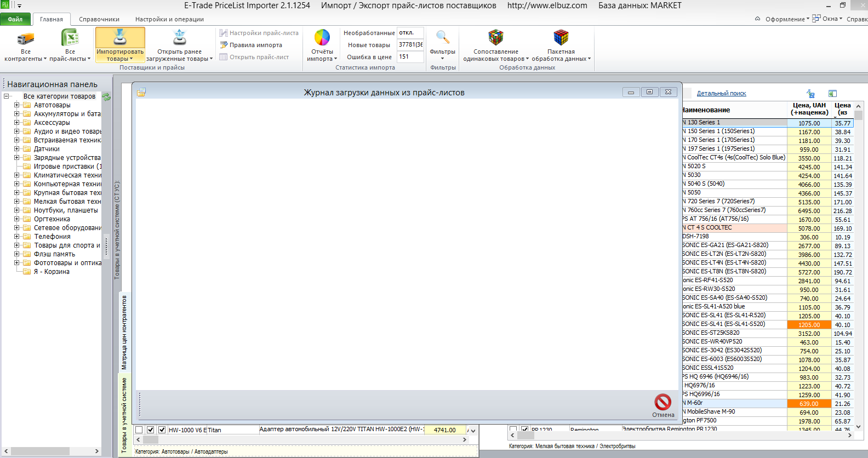Screen dimensions: 868x458
Task: Open Правила импорта
Action: [251, 45]
